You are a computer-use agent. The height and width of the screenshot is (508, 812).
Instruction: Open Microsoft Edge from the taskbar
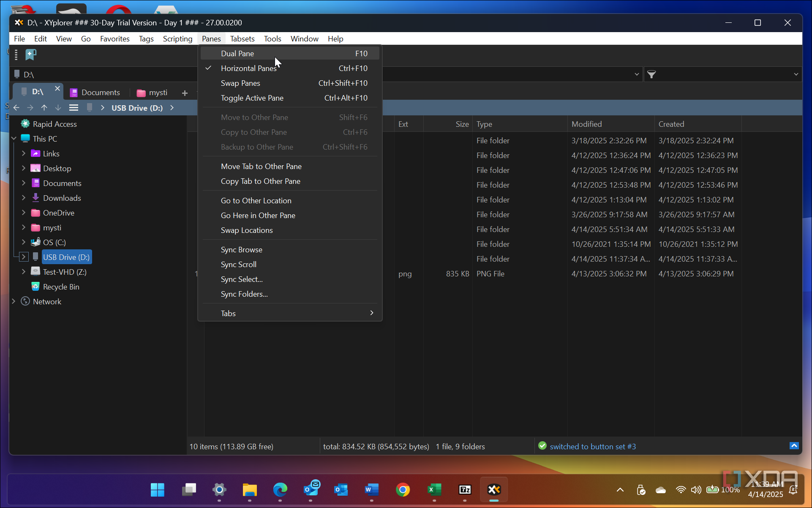pos(280,489)
